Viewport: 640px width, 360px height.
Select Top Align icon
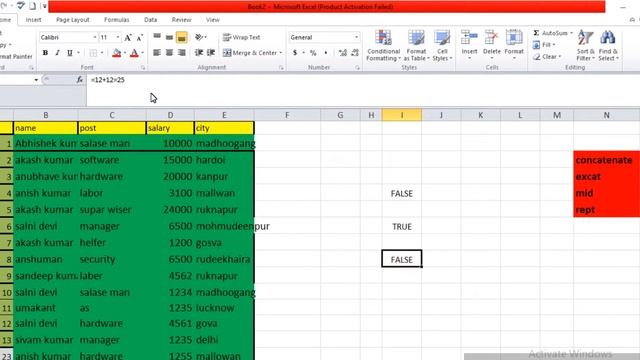157,37
